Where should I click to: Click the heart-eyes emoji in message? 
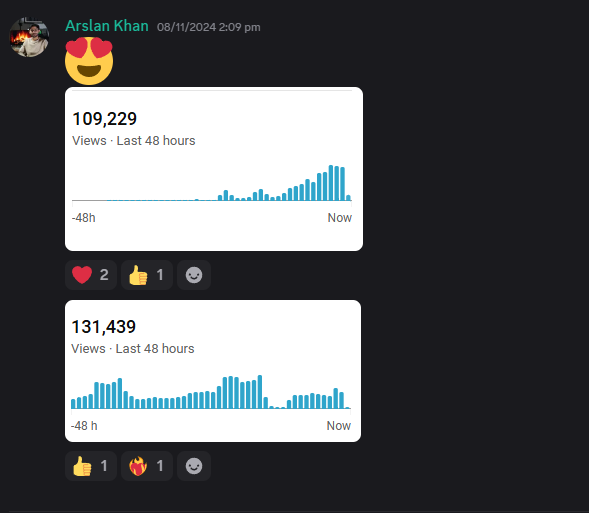pyautogui.click(x=89, y=61)
